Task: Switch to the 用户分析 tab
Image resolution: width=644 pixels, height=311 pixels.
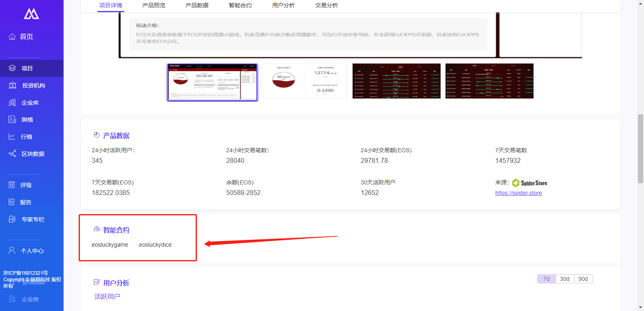Action: 284,5
